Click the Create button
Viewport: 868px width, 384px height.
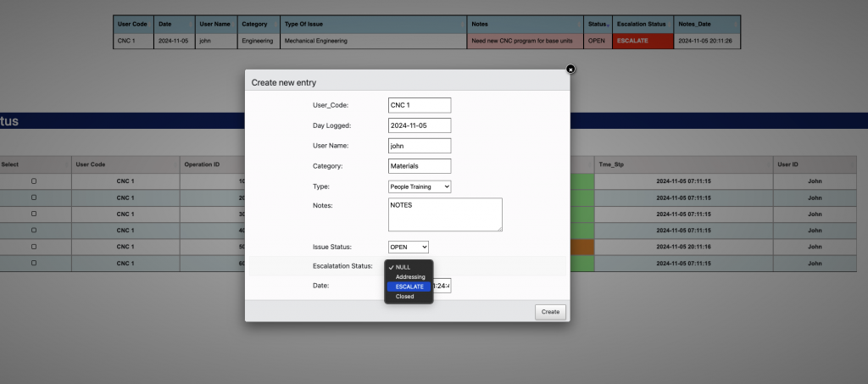(x=550, y=312)
